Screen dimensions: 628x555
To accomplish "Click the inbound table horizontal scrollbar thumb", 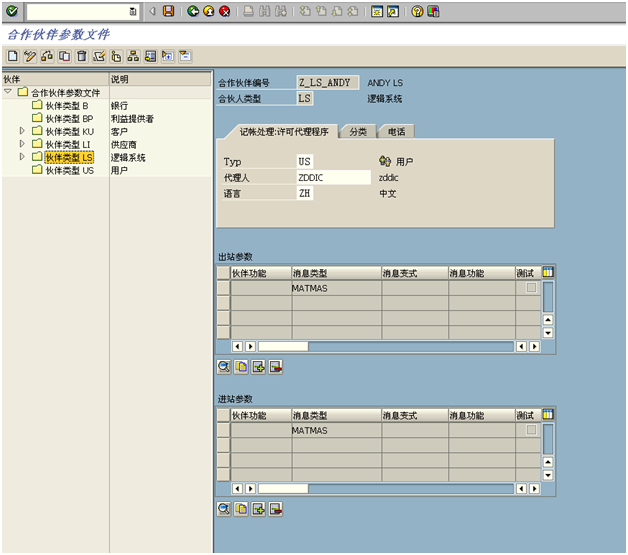I will click(283, 488).
